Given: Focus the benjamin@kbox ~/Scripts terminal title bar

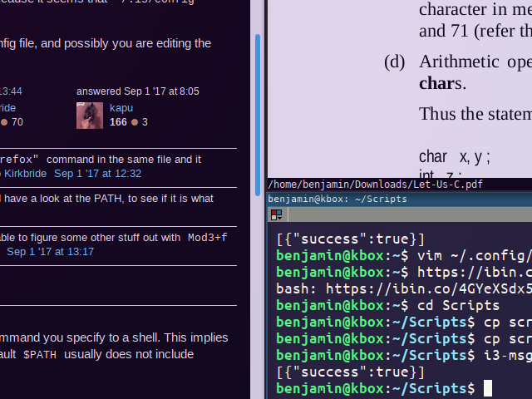Looking at the screenshot, I should click(x=400, y=199).
